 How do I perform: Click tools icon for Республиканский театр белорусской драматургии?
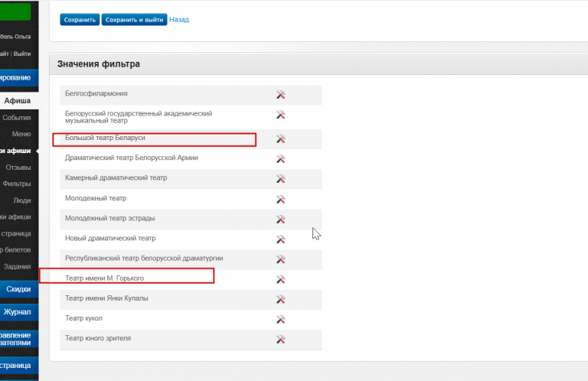280,259
